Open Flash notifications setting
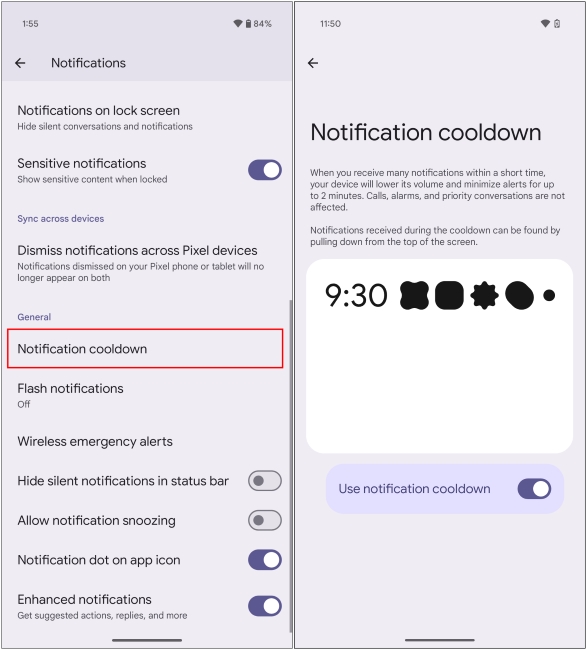 [145, 395]
